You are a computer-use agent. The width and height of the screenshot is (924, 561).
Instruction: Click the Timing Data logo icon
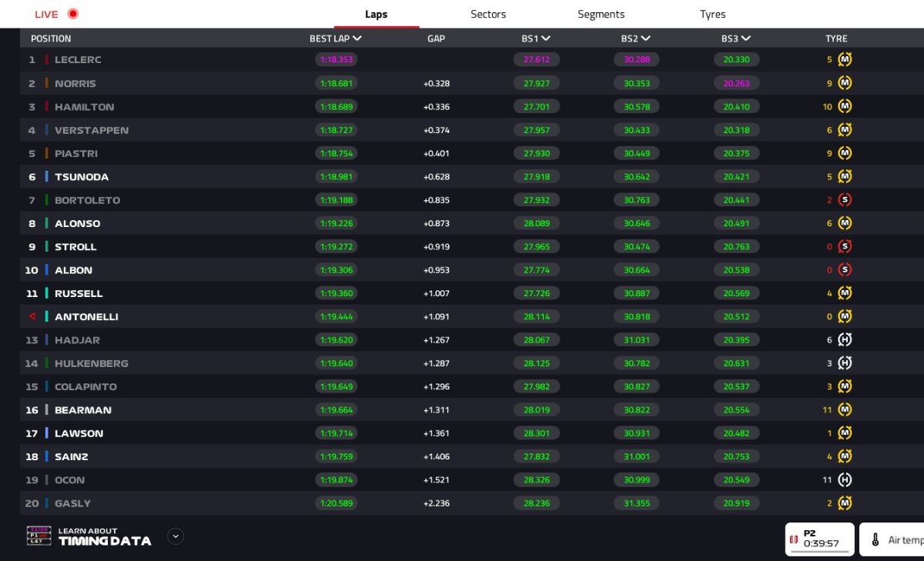coord(38,536)
